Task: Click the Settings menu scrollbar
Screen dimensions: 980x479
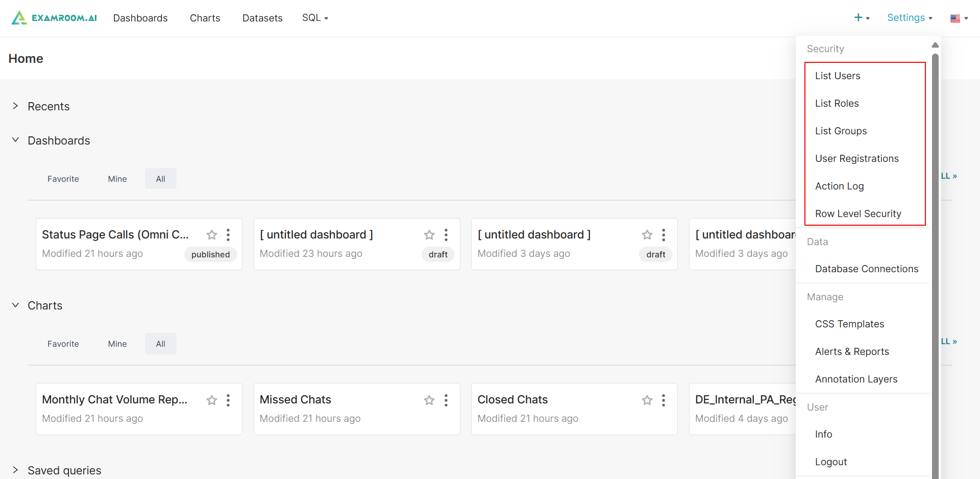Action: pos(935,255)
